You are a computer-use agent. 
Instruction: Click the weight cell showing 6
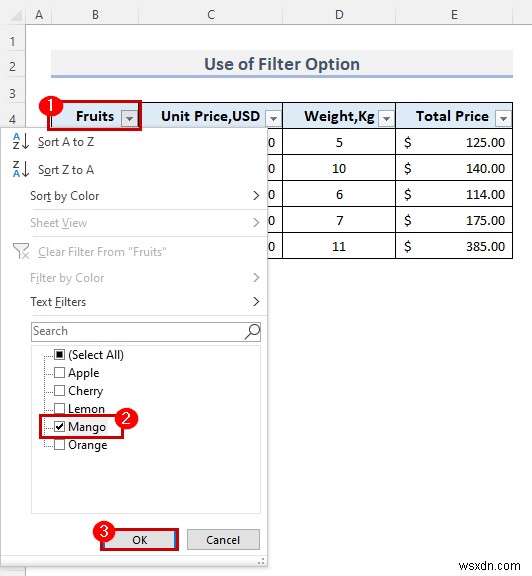(x=339, y=194)
